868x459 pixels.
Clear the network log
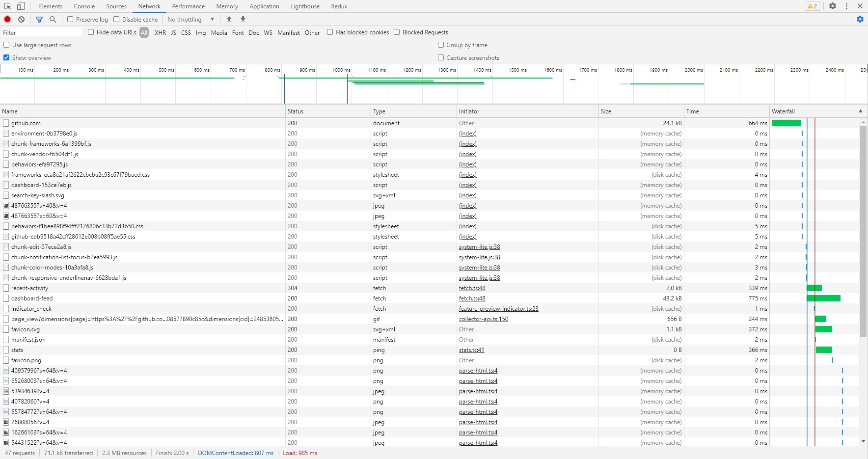(21, 19)
